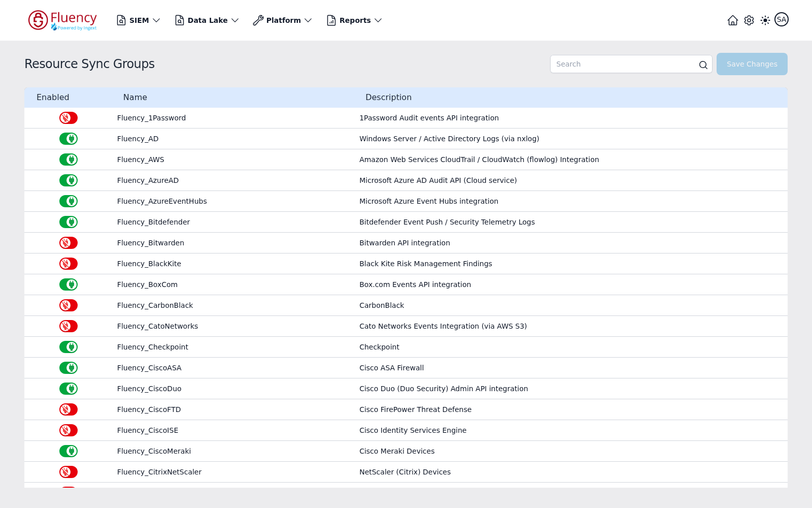Enable Fluency_CarbonBlack sync group
This screenshot has width=812, height=508.
[69, 305]
